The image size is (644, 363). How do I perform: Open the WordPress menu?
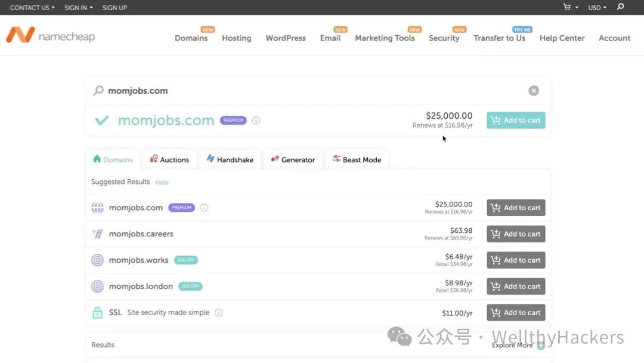[286, 38]
